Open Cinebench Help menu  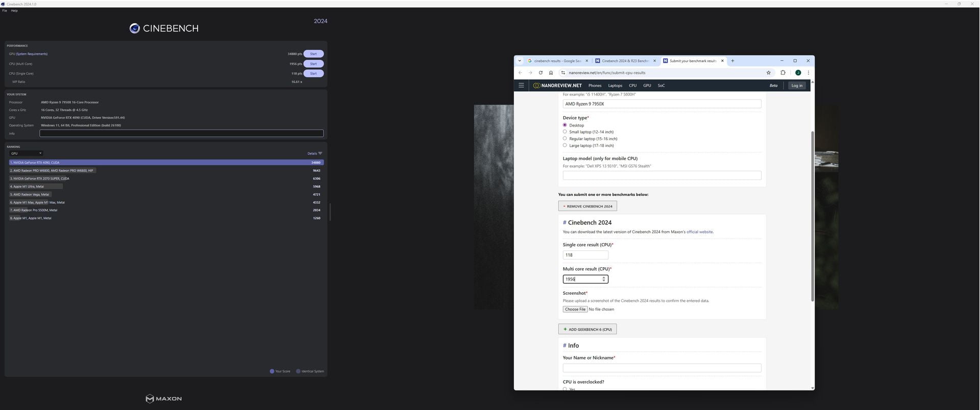(x=14, y=10)
